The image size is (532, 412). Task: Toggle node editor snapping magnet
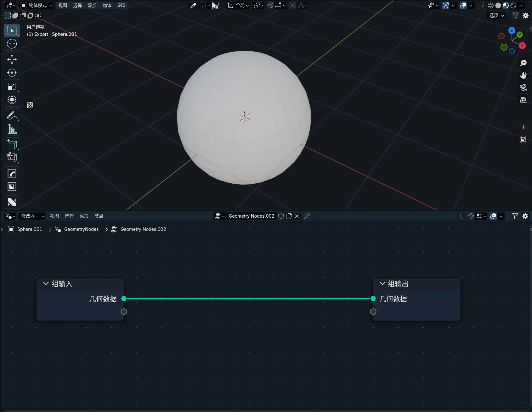tap(471, 216)
